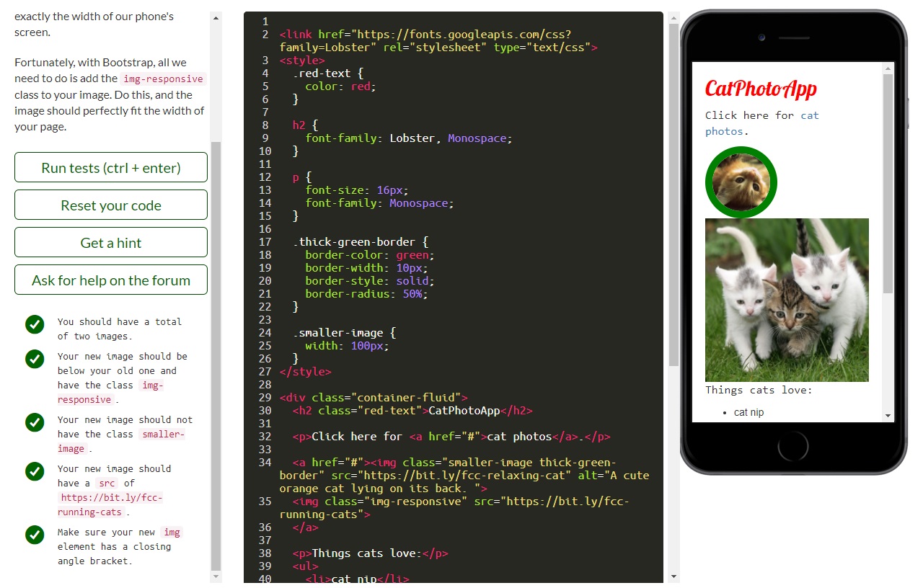Click the checkmark beside the two images test
The image size is (923, 588).
tap(35, 324)
